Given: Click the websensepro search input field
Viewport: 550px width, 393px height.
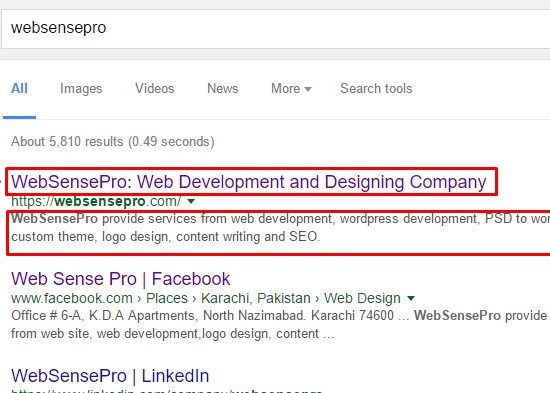Looking at the screenshot, I should point(276,29).
